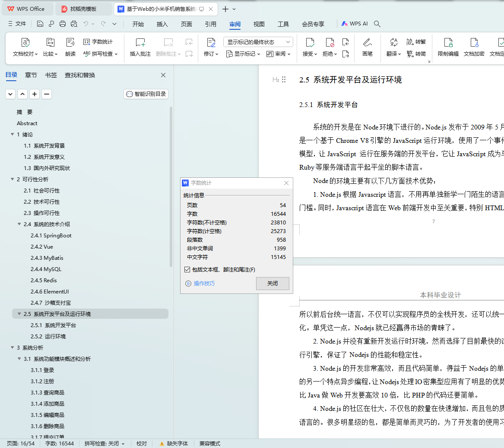Screen dimensions: 504x448
Task: Click the navigation pane vertical scrollbar
Action: [171, 187]
